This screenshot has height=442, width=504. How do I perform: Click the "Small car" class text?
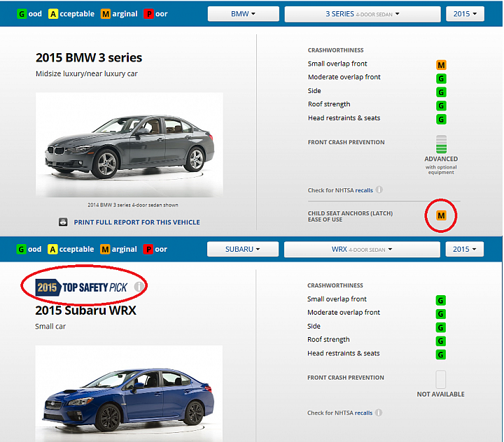[50, 327]
